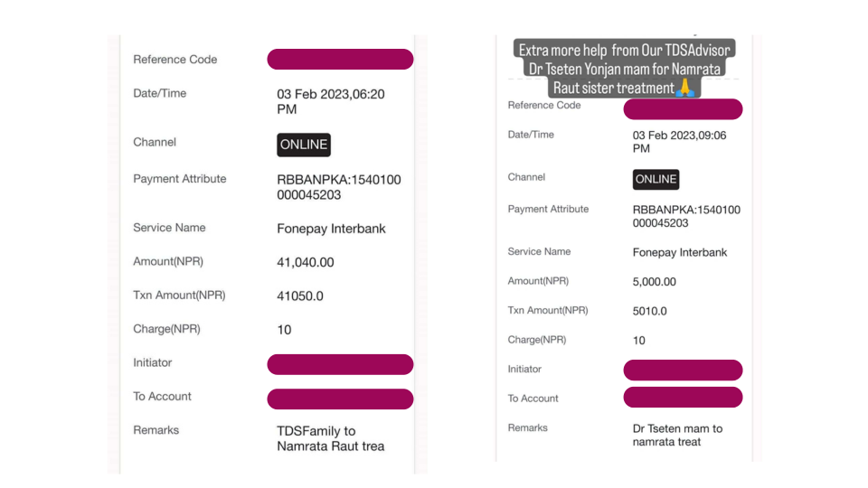The image size is (868, 488).
Task: Click the 5010.0 Txn Amount value
Action: [x=650, y=311]
